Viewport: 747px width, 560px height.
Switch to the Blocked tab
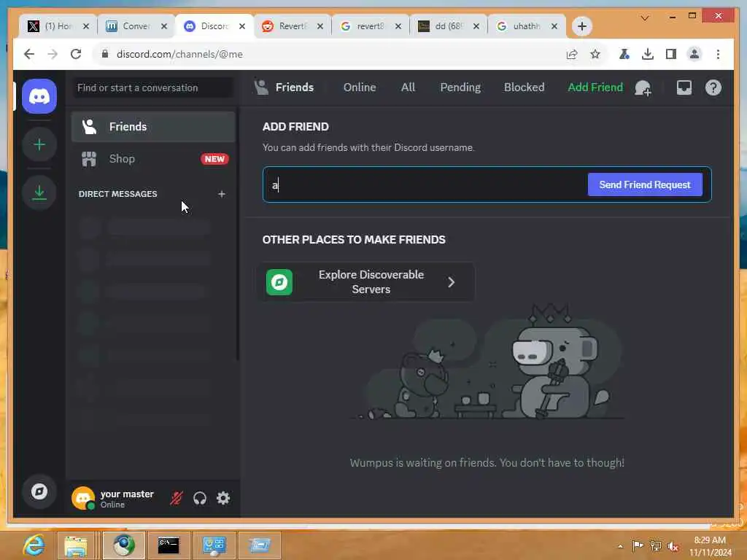pyautogui.click(x=524, y=87)
